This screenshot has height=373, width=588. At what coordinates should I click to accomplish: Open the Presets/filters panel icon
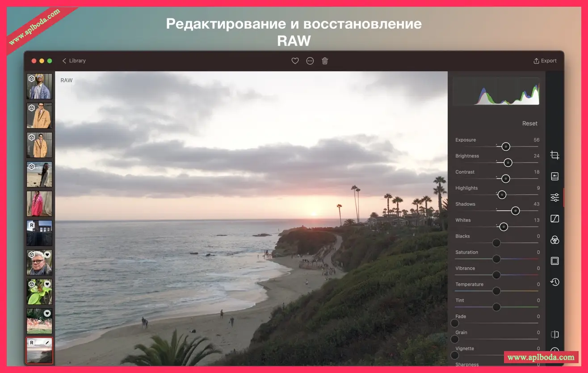[554, 176]
